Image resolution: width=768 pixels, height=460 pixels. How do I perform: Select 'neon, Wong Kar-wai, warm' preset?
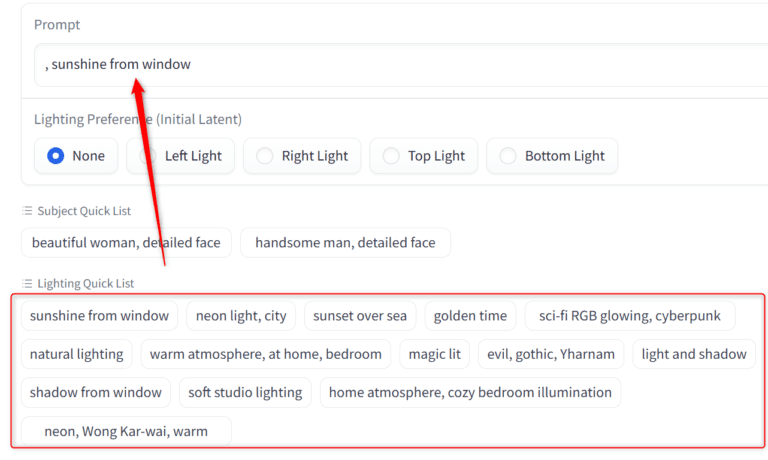pyautogui.click(x=126, y=431)
